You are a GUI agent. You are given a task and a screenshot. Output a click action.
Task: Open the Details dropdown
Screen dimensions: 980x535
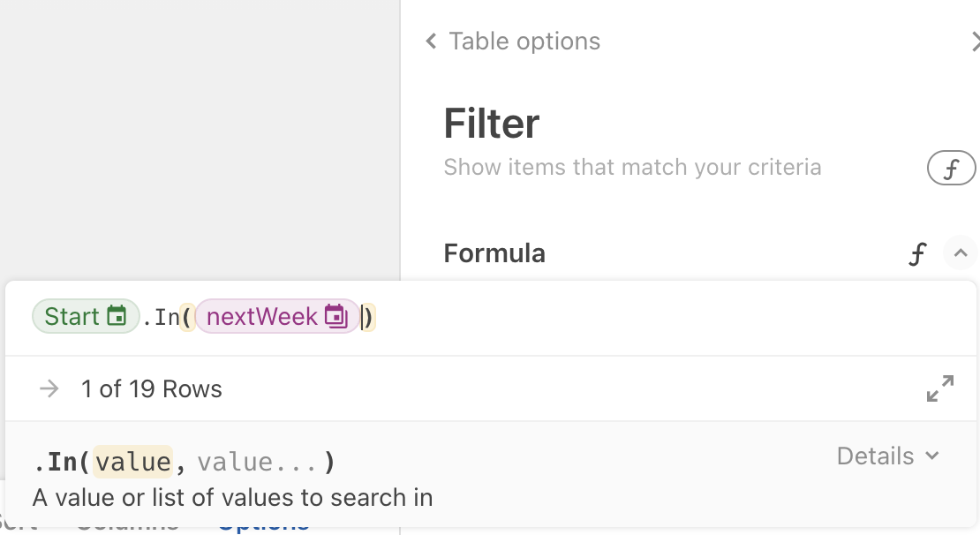pos(887,456)
